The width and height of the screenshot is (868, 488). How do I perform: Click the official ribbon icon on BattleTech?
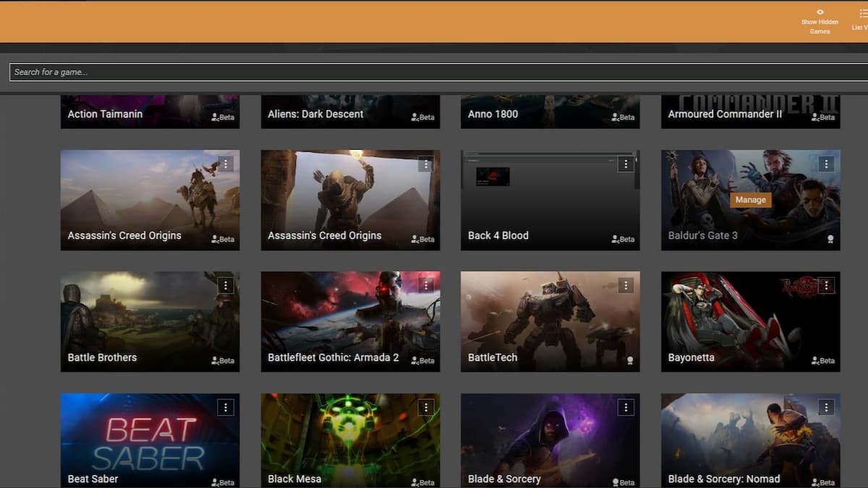click(x=630, y=360)
